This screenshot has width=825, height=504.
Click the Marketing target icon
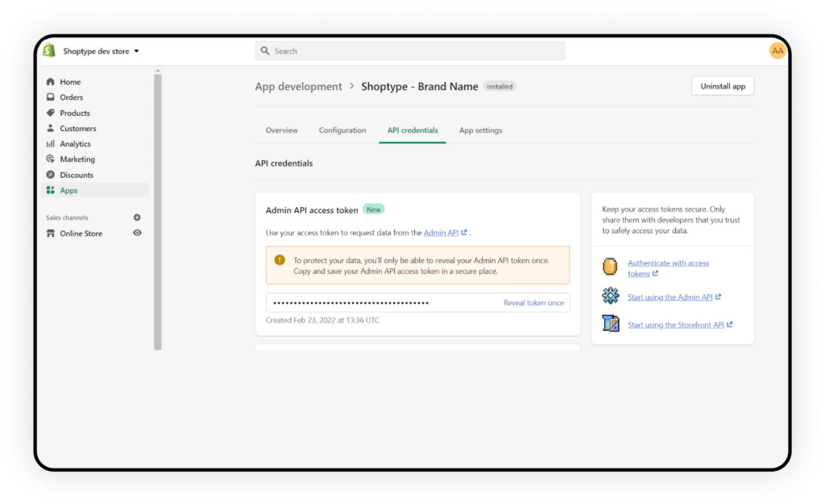point(51,159)
